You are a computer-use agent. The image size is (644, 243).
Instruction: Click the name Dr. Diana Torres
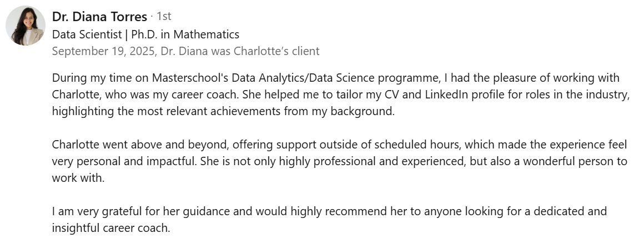coord(99,17)
